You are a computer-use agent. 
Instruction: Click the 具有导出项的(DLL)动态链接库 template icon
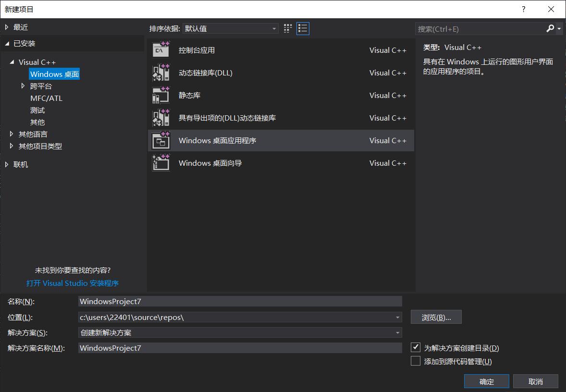(161, 118)
